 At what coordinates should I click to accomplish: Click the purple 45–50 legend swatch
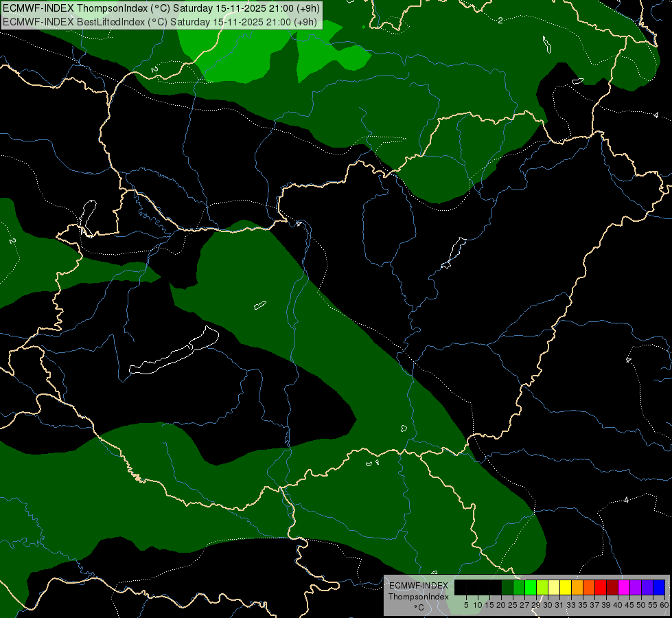636,587
